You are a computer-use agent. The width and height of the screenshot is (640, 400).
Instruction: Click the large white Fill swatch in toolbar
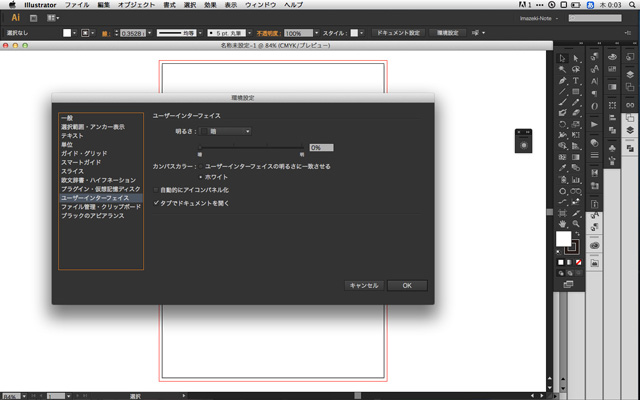[564, 239]
